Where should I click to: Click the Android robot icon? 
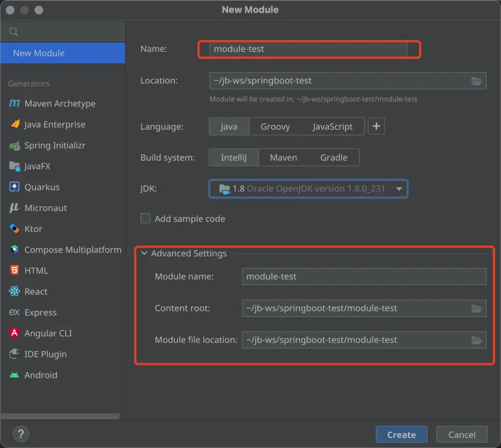pyautogui.click(x=14, y=375)
